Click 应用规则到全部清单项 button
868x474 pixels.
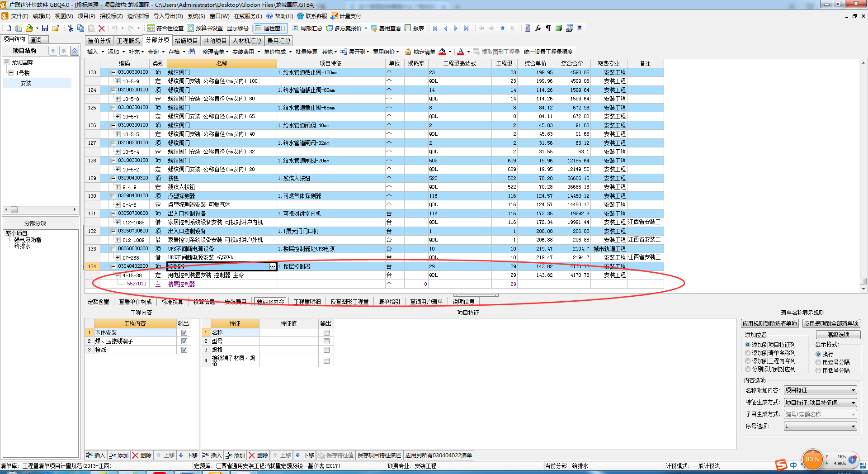pyautogui.click(x=831, y=323)
